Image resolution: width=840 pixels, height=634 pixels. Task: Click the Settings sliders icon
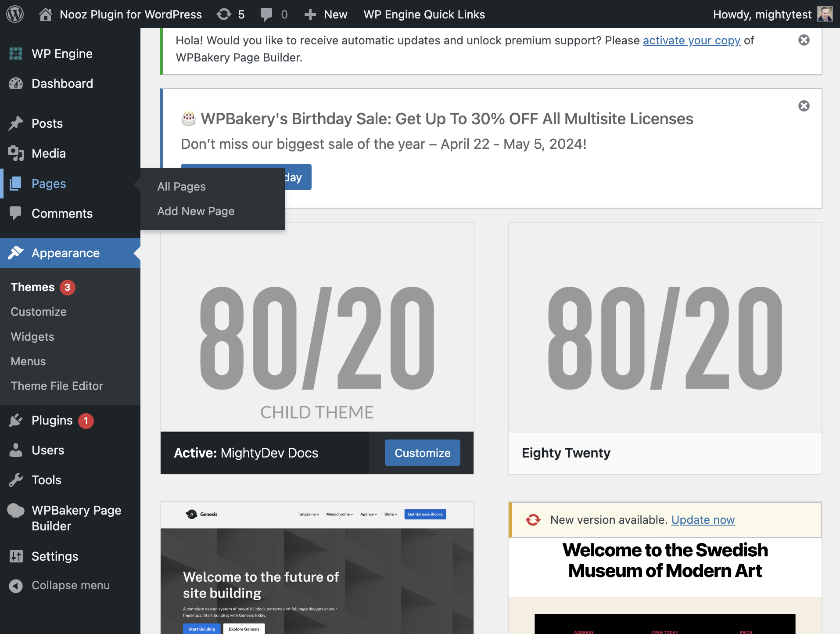coord(16,556)
